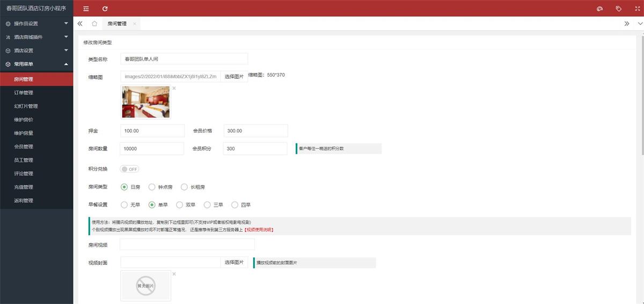Go to the home tab icon
This screenshot has width=644, height=304.
click(x=94, y=24)
